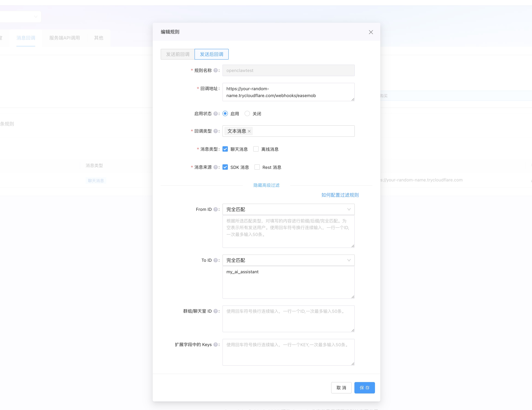Viewport: 532px width, 410px height.
Task: Click help icon next to To ID
Action: tap(215, 260)
